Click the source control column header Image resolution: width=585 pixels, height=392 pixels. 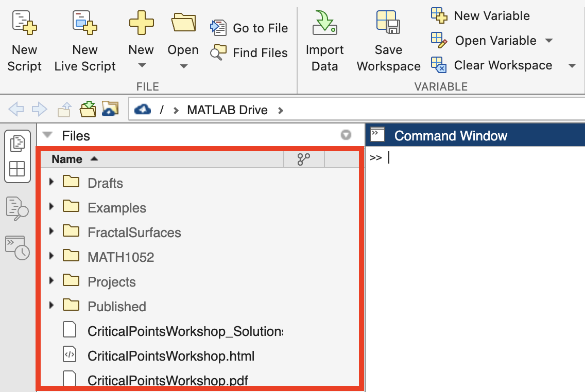(304, 159)
